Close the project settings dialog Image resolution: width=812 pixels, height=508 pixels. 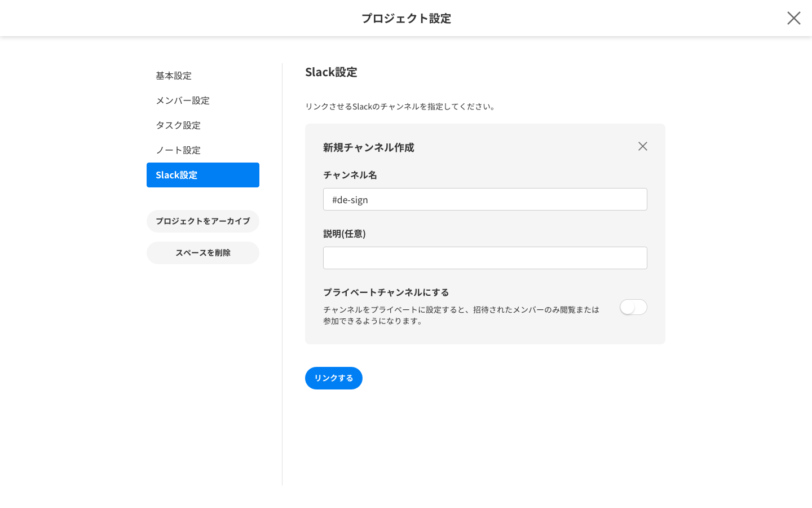coord(793,18)
